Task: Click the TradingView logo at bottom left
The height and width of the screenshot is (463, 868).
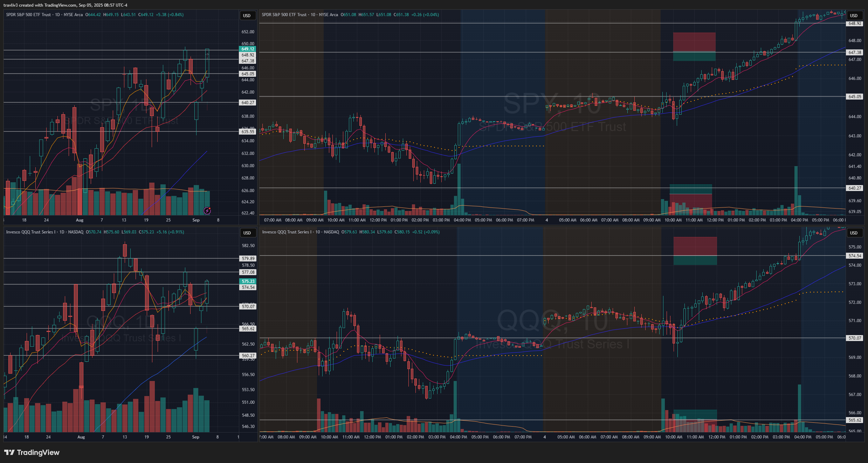Action: point(32,452)
